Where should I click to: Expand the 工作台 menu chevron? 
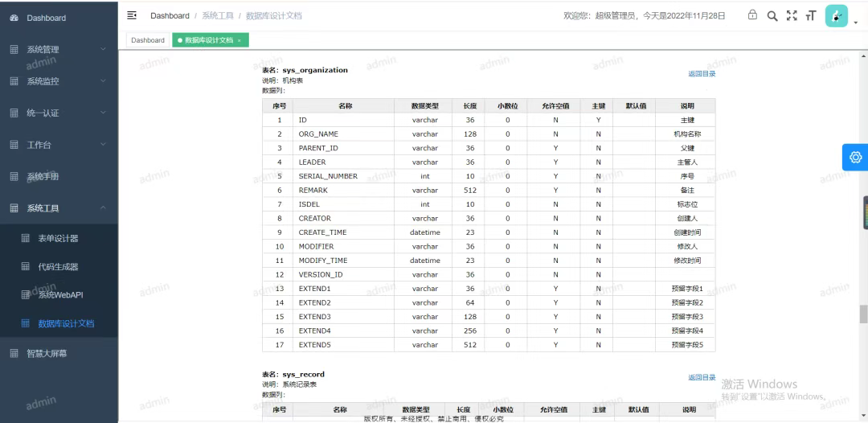103,145
